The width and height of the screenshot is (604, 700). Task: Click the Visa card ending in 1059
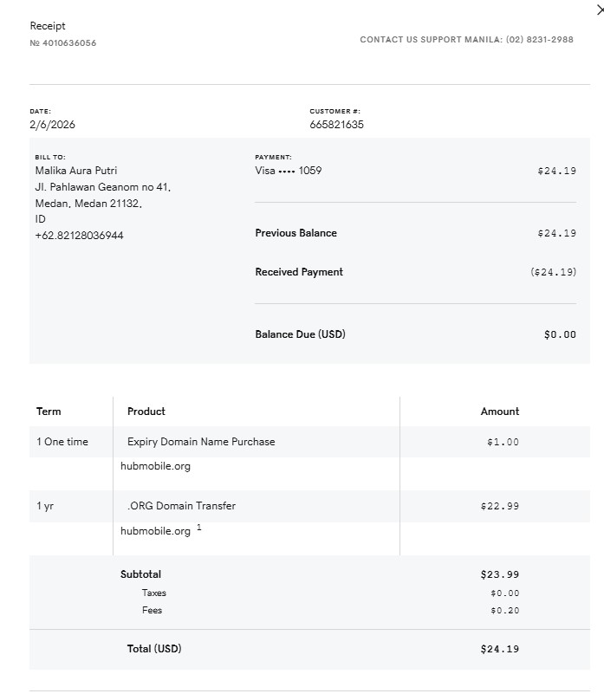click(288, 171)
